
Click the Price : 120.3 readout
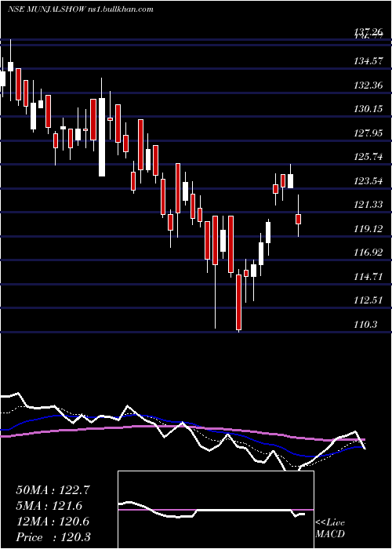[x=53, y=536]
